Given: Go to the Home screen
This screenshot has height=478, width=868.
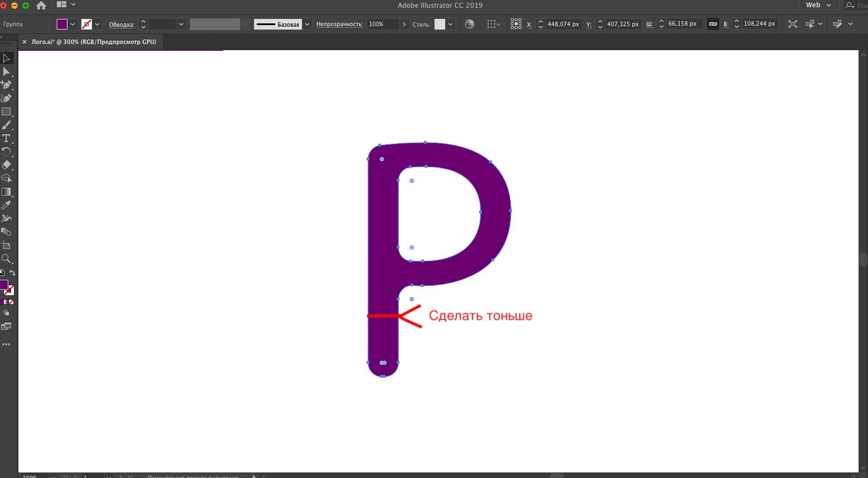Looking at the screenshot, I should click(x=41, y=6).
